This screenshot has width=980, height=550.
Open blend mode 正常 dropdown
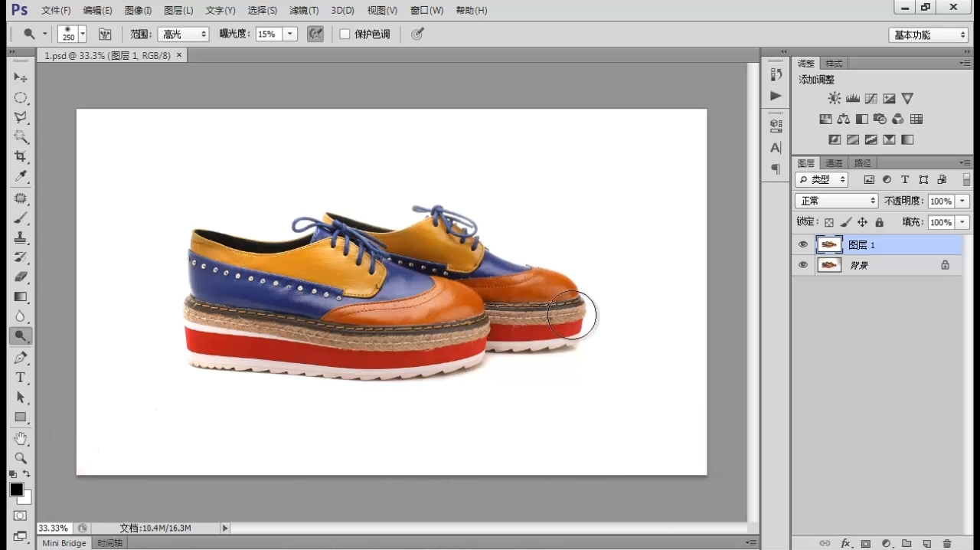(x=836, y=201)
